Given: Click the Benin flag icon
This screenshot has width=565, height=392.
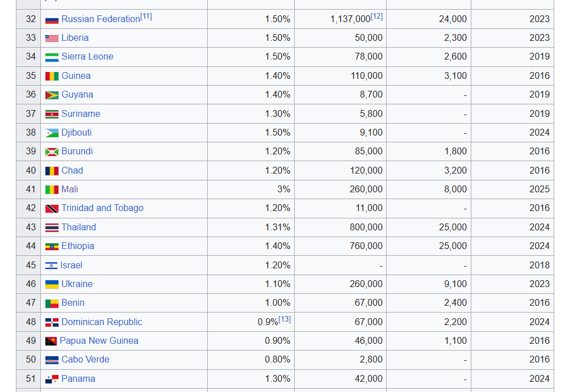Looking at the screenshot, I should [52, 304].
